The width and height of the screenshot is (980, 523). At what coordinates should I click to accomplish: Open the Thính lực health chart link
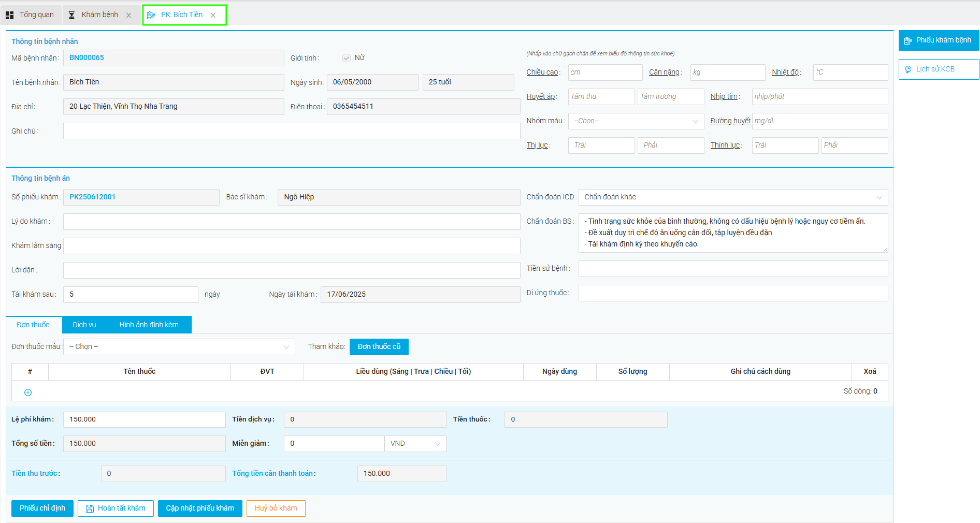pyautogui.click(x=725, y=146)
